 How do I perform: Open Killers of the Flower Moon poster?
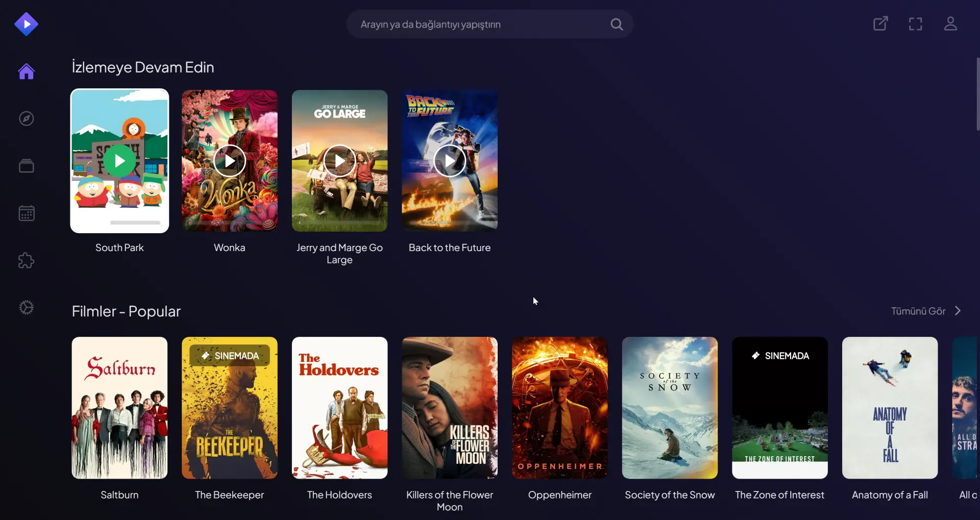point(450,408)
